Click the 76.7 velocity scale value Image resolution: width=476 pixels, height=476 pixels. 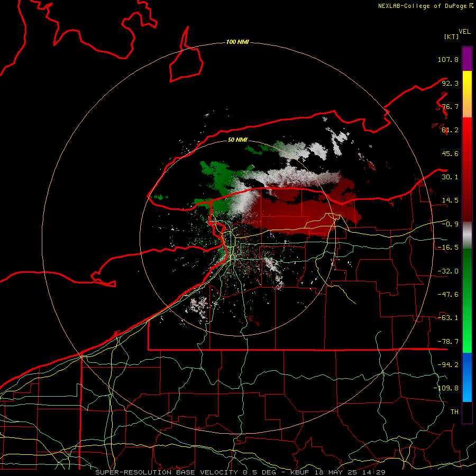[450, 106]
